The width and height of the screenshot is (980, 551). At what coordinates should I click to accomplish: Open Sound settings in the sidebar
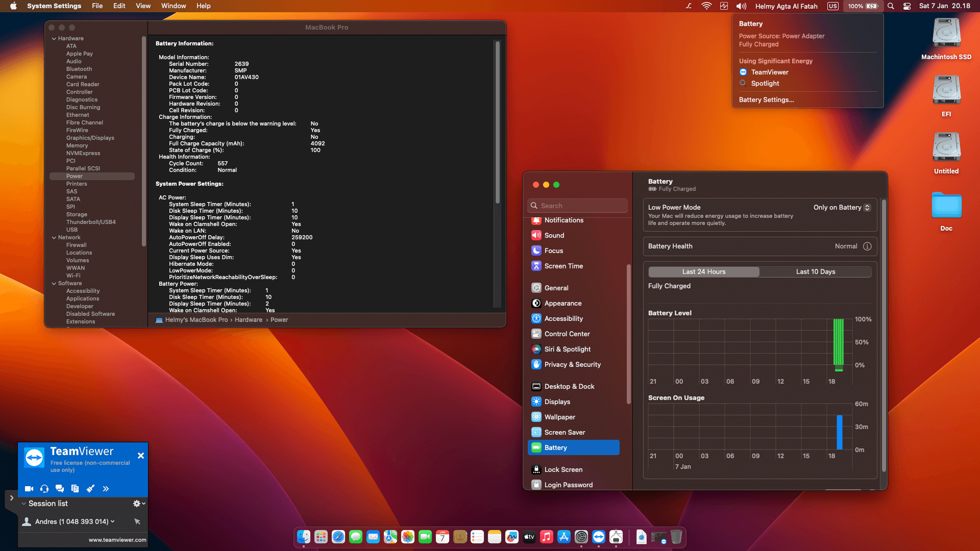554,235
